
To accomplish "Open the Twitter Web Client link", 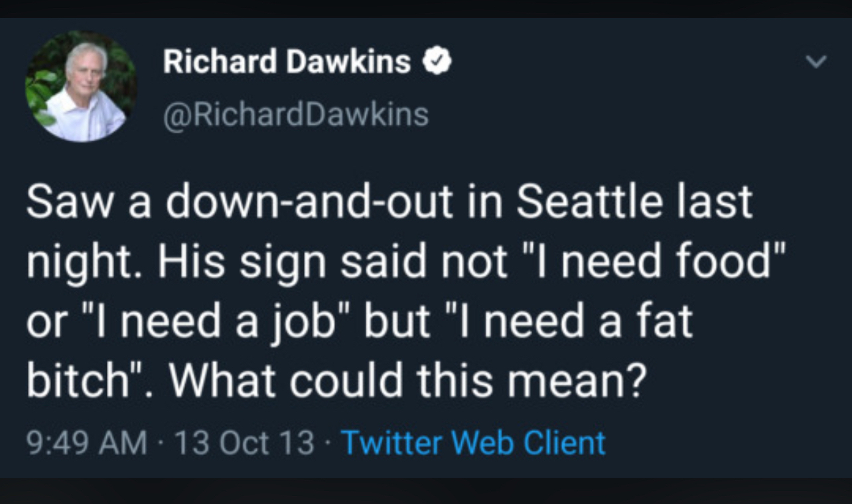I will tap(472, 442).
